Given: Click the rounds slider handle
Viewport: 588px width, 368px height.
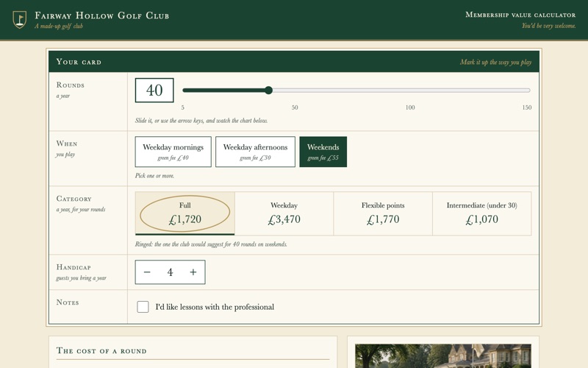Looking at the screenshot, I should [x=268, y=90].
